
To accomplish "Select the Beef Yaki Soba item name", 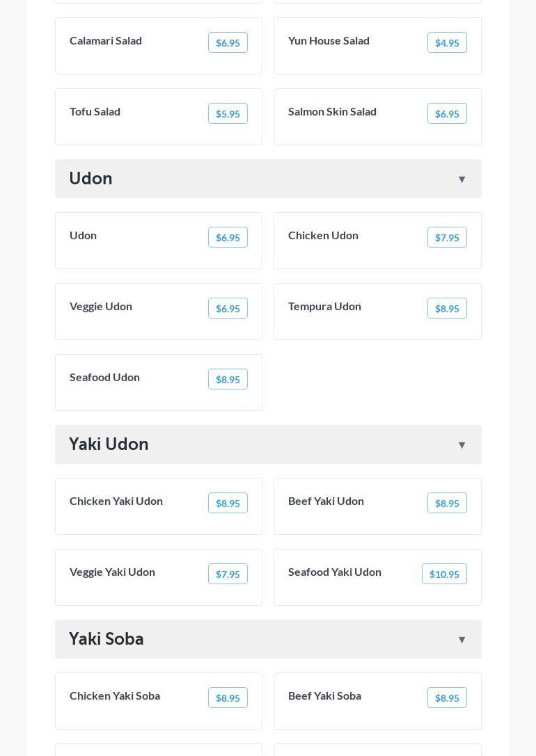I will coord(324,696).
